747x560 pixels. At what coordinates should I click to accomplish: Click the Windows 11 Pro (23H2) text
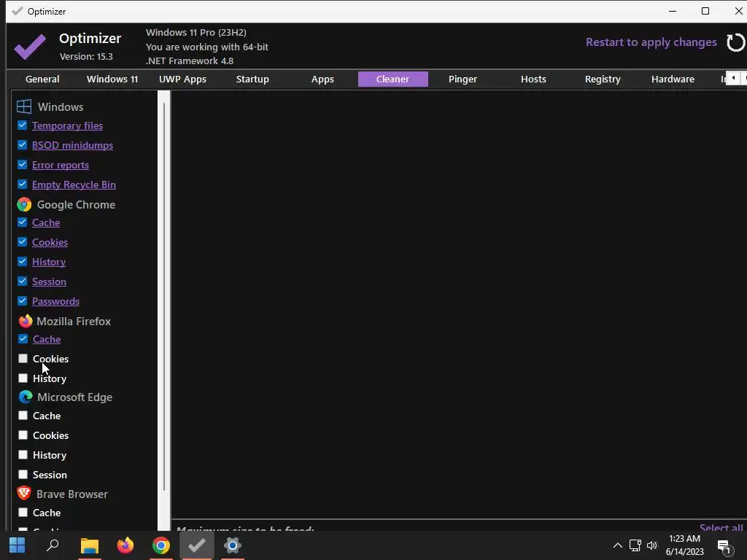click(x=196, y=32)
